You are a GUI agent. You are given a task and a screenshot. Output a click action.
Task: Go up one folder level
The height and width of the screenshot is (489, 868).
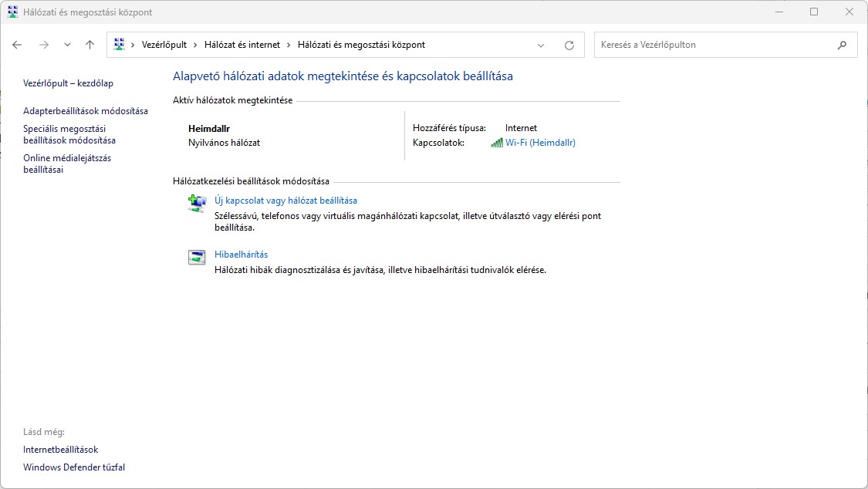point(90,45)
